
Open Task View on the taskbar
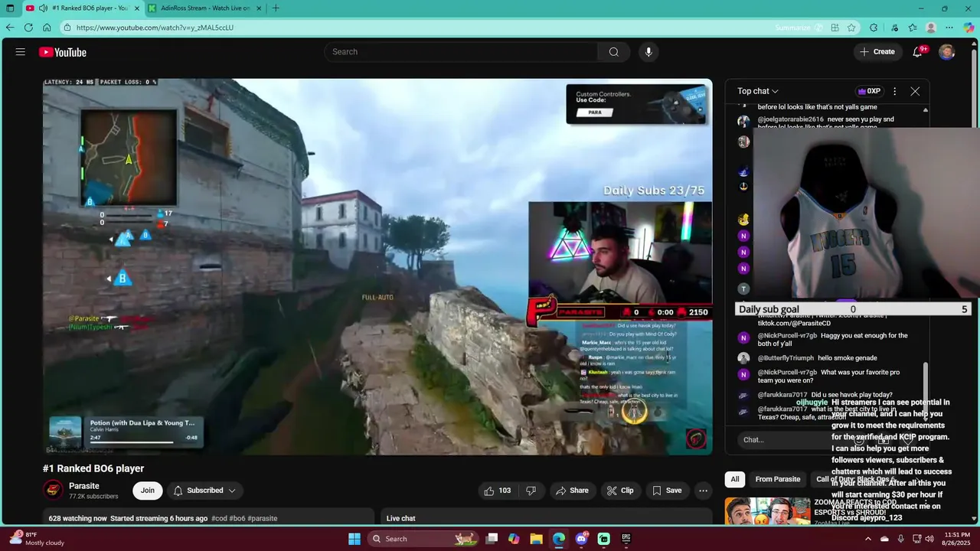(x=492, y=539)
